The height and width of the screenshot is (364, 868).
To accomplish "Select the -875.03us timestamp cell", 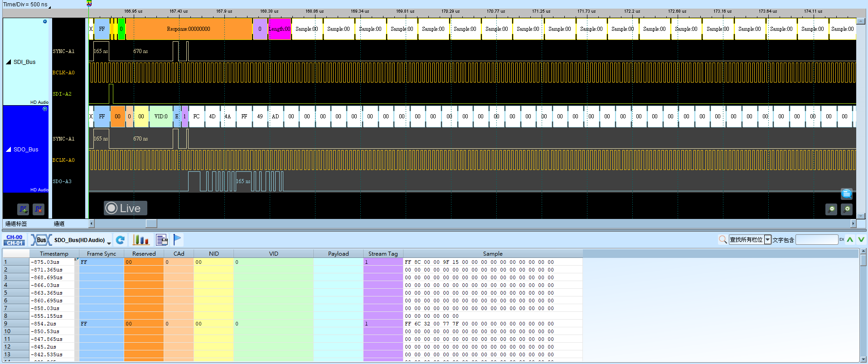I will [x=52, y=262].
